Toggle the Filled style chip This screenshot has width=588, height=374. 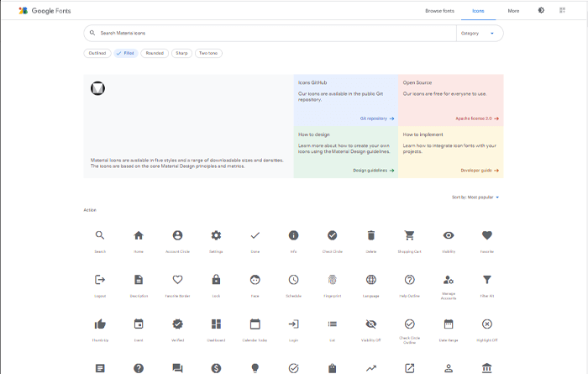click(x=126, y=53)
